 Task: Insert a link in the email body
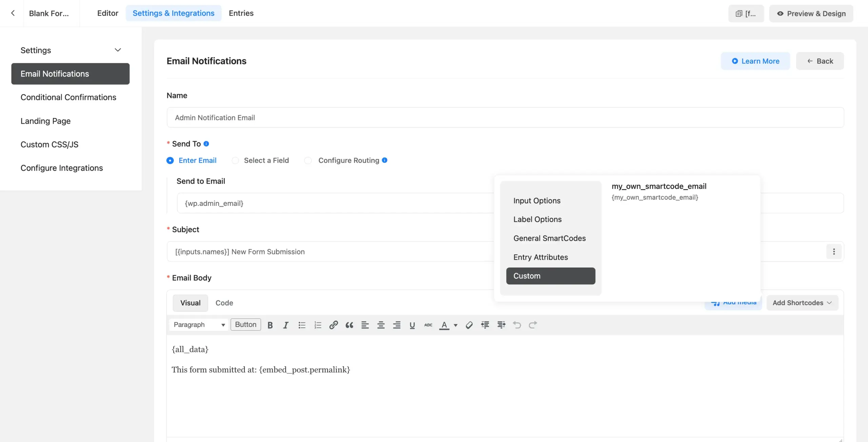pos(333,325)
